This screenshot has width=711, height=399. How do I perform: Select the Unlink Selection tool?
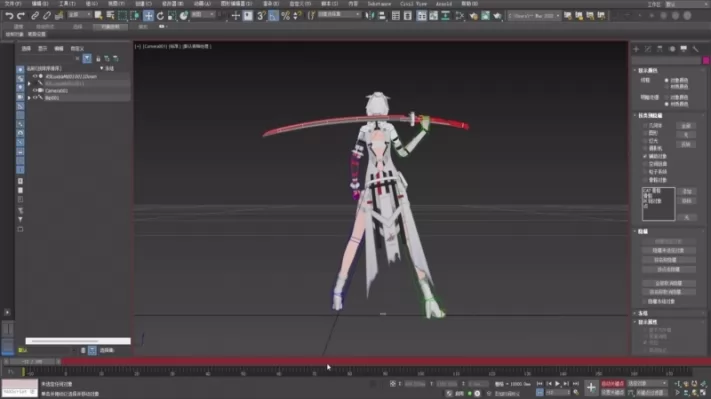click(x=47, y=16)
